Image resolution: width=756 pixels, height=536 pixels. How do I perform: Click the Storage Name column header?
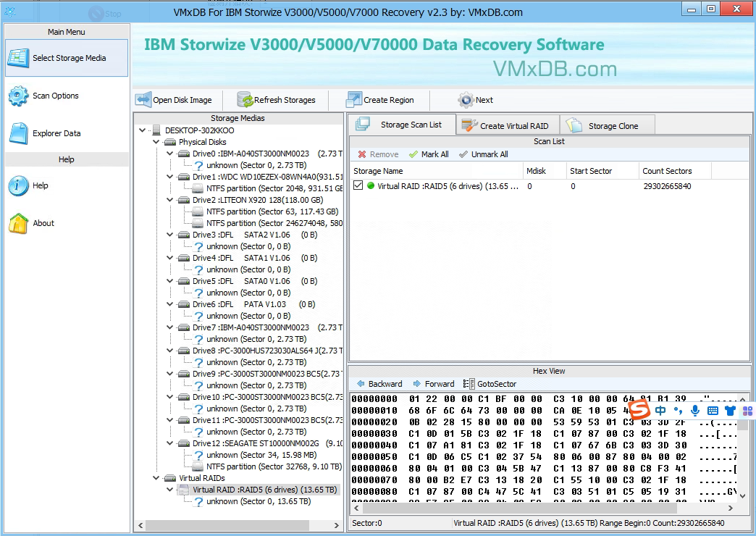(437, 171)
